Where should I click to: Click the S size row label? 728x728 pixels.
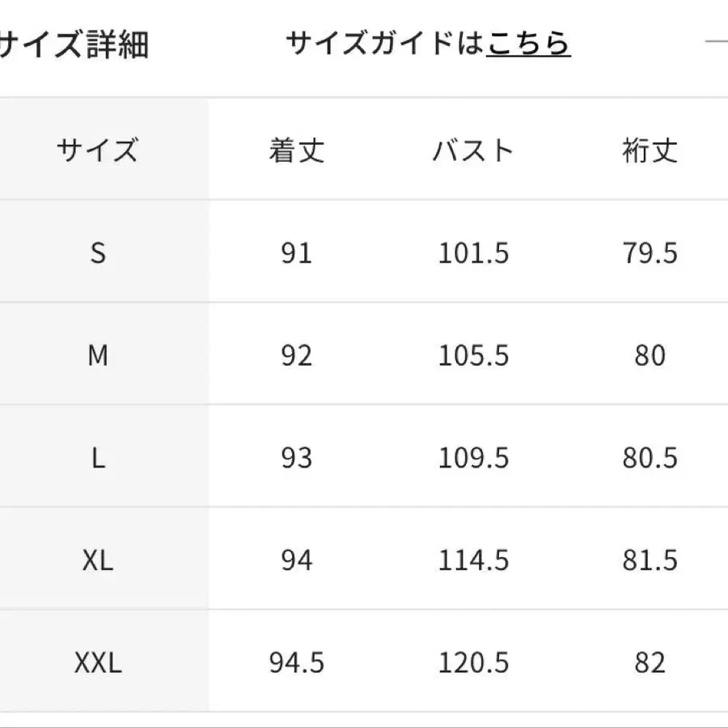pos(97,253)
